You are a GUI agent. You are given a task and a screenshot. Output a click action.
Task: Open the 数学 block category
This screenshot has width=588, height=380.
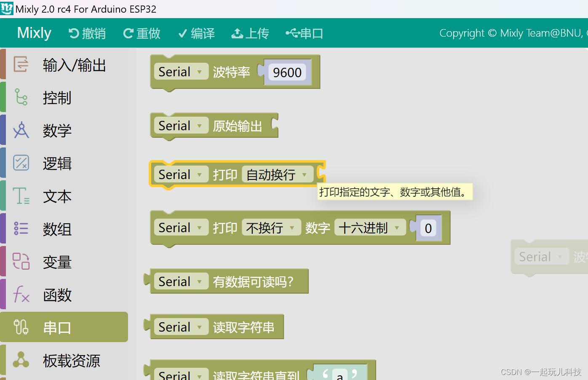point(64,130)
